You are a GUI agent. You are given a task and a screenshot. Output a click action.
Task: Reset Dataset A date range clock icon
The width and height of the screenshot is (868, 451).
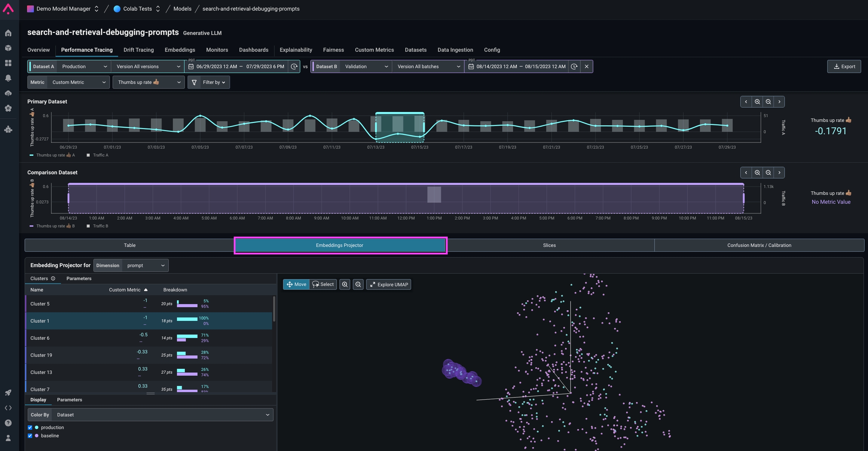[x=294, y=66]
